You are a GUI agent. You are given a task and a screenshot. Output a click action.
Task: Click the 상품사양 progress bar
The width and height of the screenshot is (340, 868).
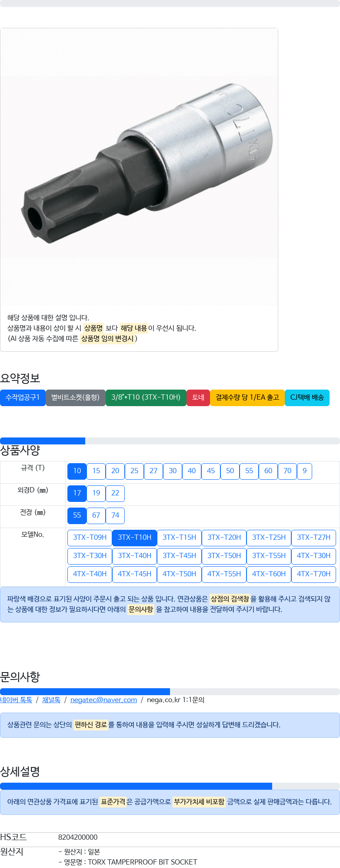point(170,441)
